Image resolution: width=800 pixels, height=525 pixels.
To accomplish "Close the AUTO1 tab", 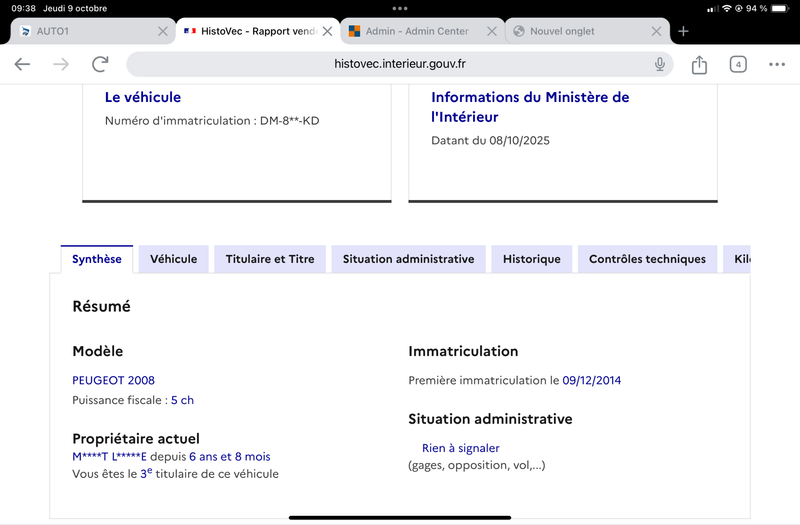I will tap(163, 31).
